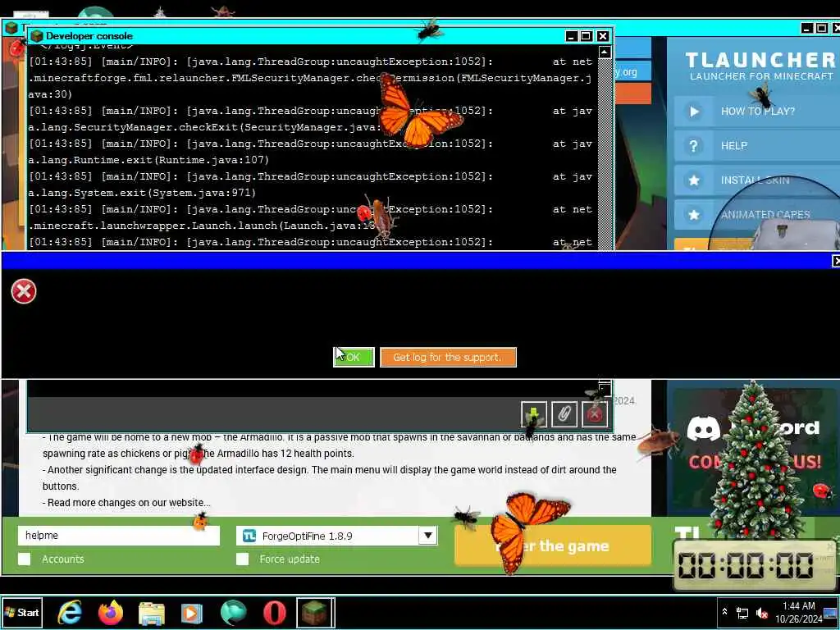Toggle the Force update checkbox
Viewport: 840px width, 630px height.
point(242,559)
